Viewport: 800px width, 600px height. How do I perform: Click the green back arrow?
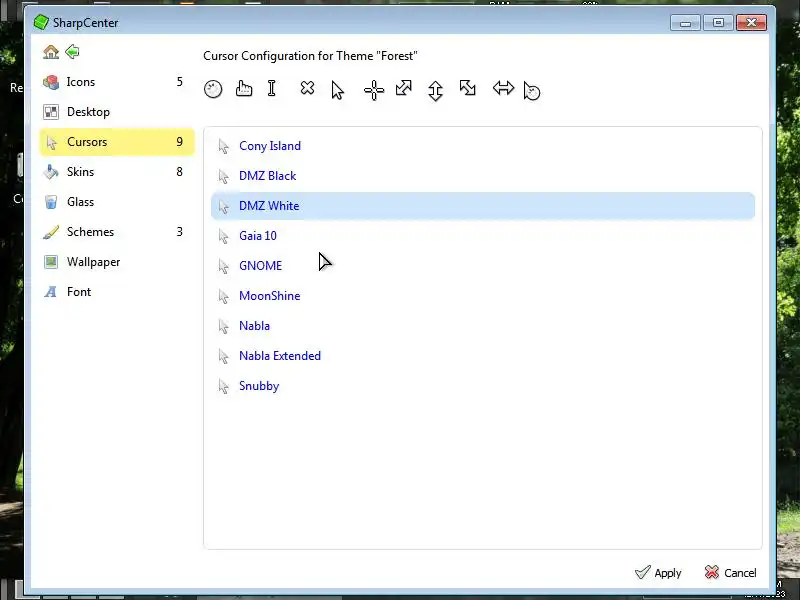[72, 52]
